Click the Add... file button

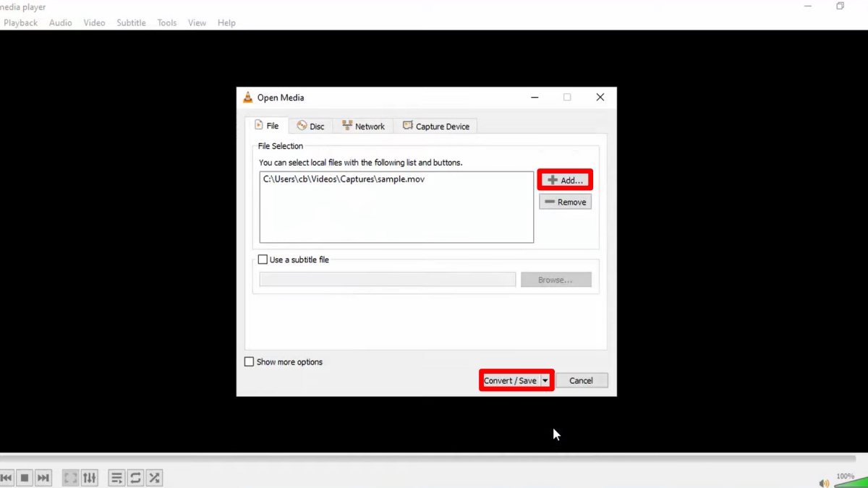(565, 180)
